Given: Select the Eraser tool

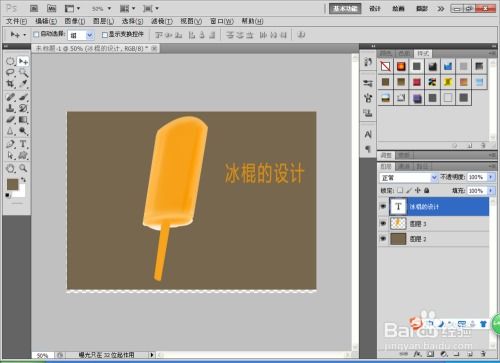Looking at the screenshot, I should [10, 119].
